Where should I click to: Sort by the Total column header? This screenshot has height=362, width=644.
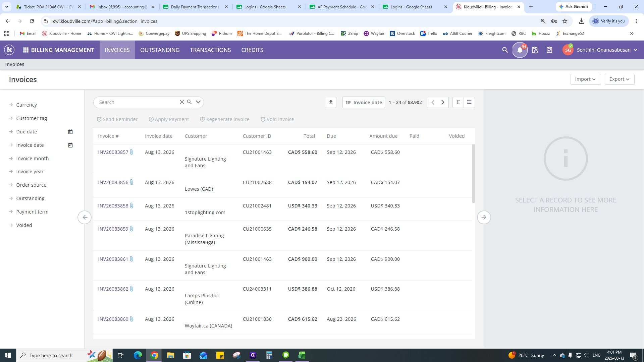[x=309, y=136]
